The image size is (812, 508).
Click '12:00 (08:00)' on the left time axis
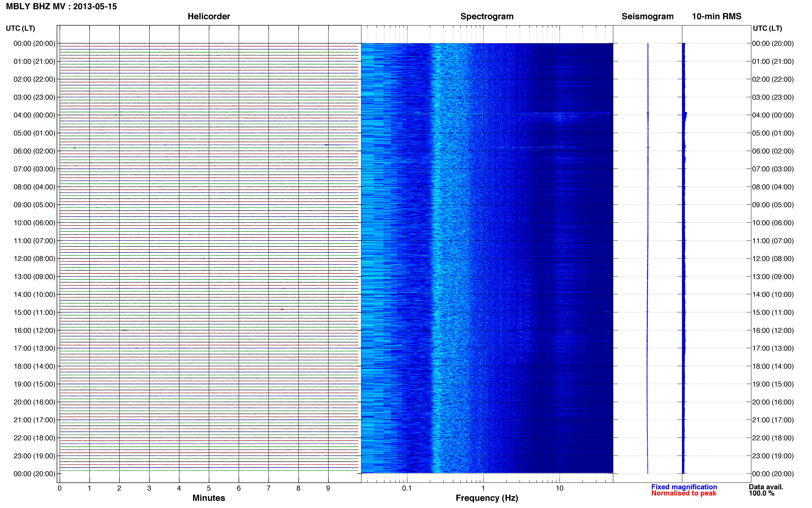click(x=34, y=259)
